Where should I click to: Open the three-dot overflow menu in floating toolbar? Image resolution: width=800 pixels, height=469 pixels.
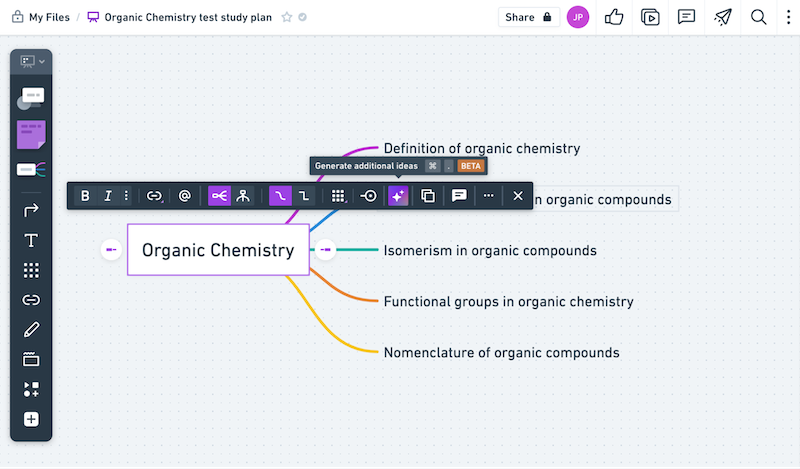pos(488,196)
